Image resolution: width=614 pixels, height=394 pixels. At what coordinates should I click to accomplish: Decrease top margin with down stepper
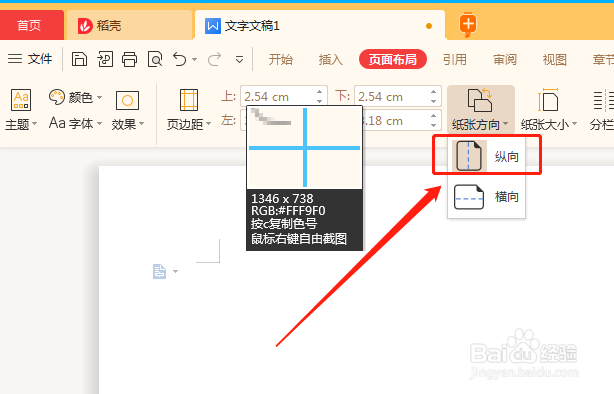point(320,101)
